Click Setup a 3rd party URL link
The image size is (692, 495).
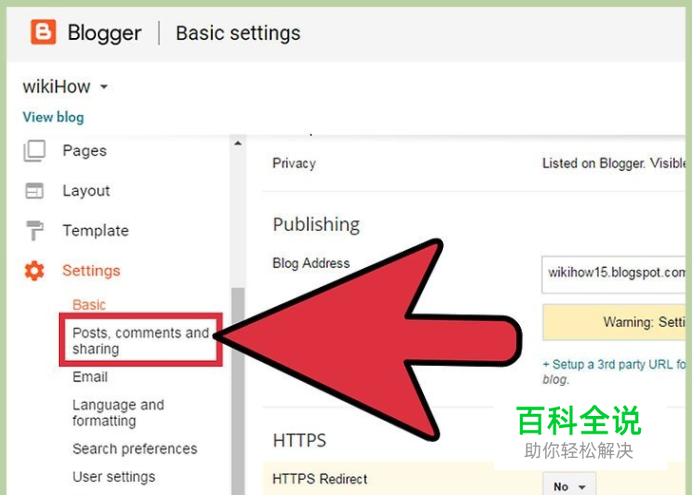coord(614,364)
